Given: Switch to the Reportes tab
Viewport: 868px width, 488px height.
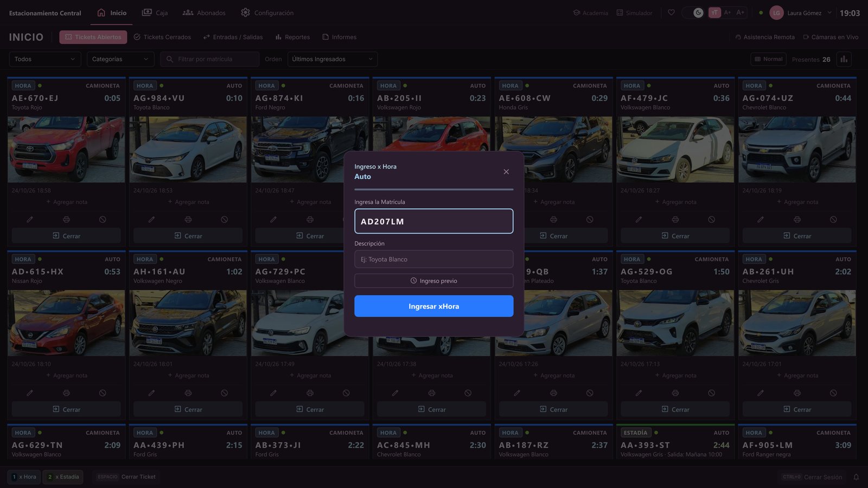Looking at the screenshot, I should (292, 37).
